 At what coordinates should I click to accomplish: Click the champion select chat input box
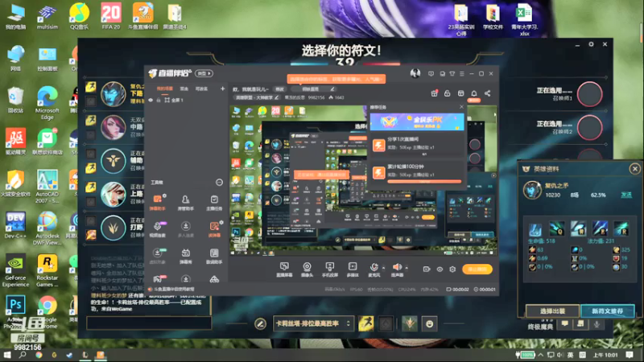pyautogui.click(x=149, y=323)
